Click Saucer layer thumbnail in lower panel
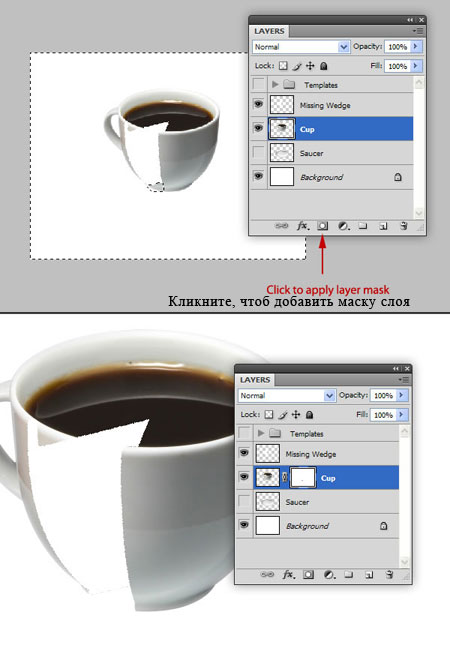Screen dimensions: 450x648 pyautogui.click(x=268, y=502)
